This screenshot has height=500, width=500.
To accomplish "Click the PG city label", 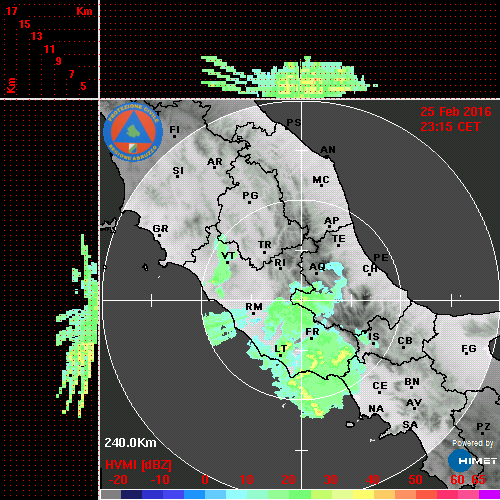I will coord(250,195).
